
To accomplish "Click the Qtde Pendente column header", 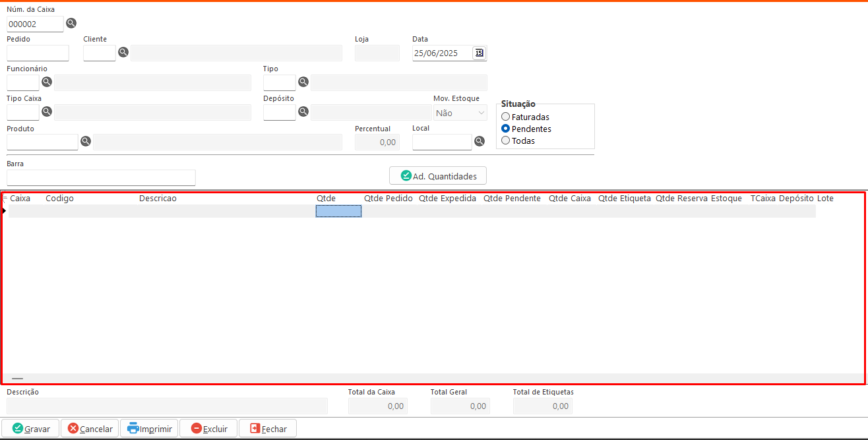I will 512,199.
